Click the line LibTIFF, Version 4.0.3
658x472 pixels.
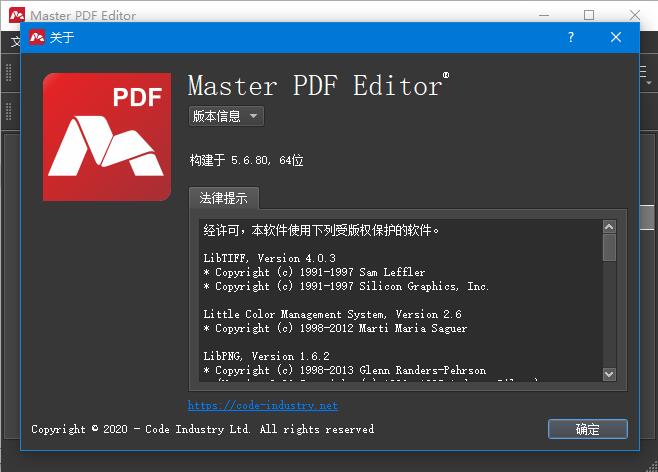[x=269, y=258]
